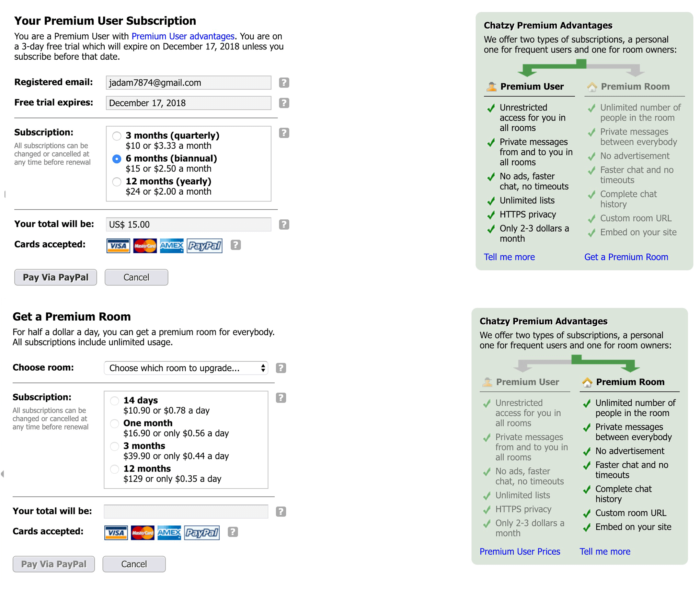This screenshot has height=591, width=700.
Task: Open the Premium User advantages link
Action: [x=183, y=36]
